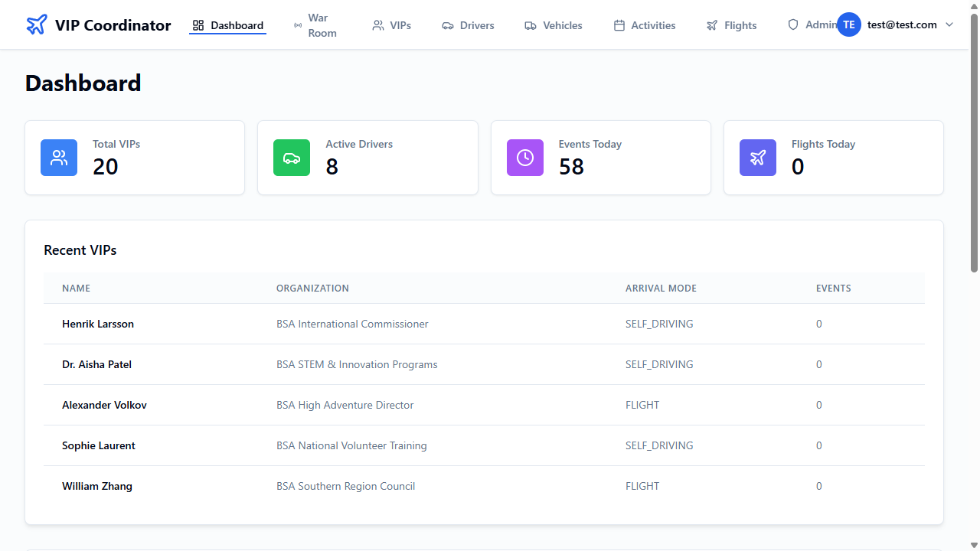Viewport: 980px width, 551px height.
Task: Open the Activities tab
Action: 645,25
